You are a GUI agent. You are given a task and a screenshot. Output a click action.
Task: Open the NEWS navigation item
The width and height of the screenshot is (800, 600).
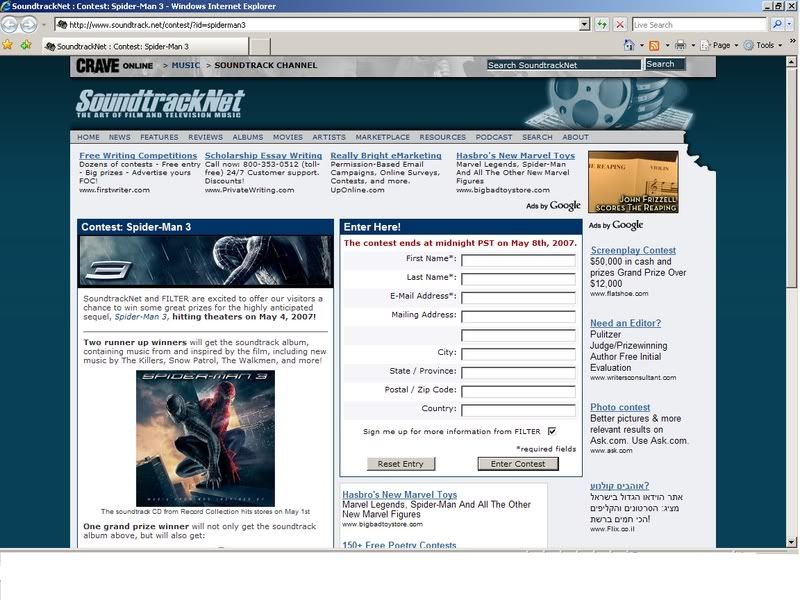tap(119, 137)
